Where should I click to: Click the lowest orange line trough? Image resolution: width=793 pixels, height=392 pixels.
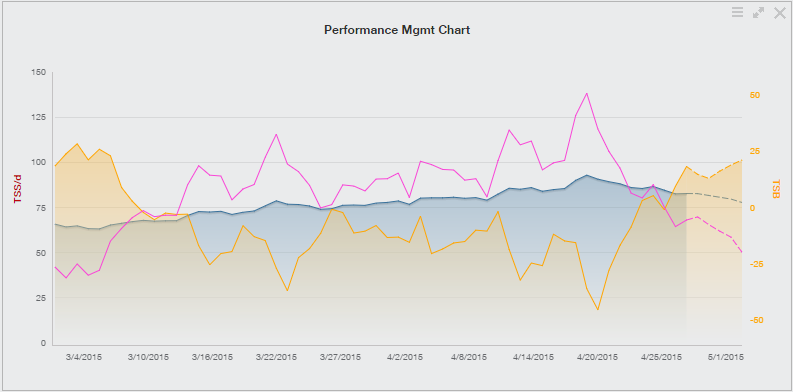[598, 310]
